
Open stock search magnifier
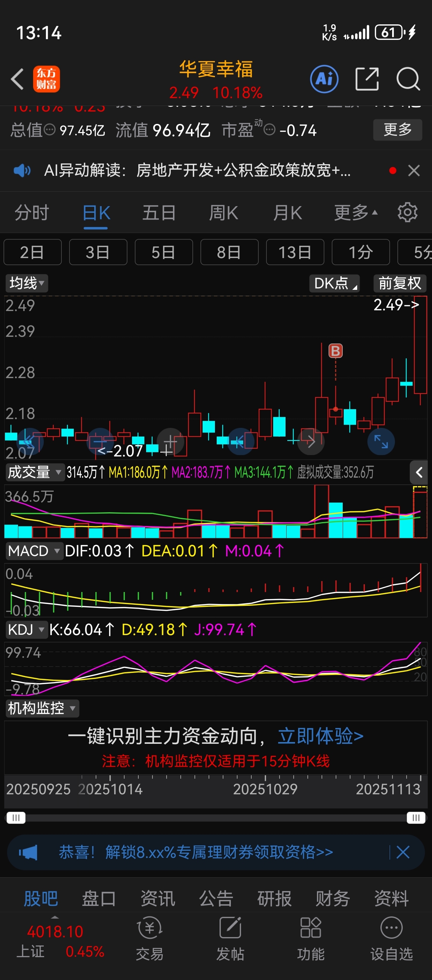pyautogui.click(x=408, y=79)
